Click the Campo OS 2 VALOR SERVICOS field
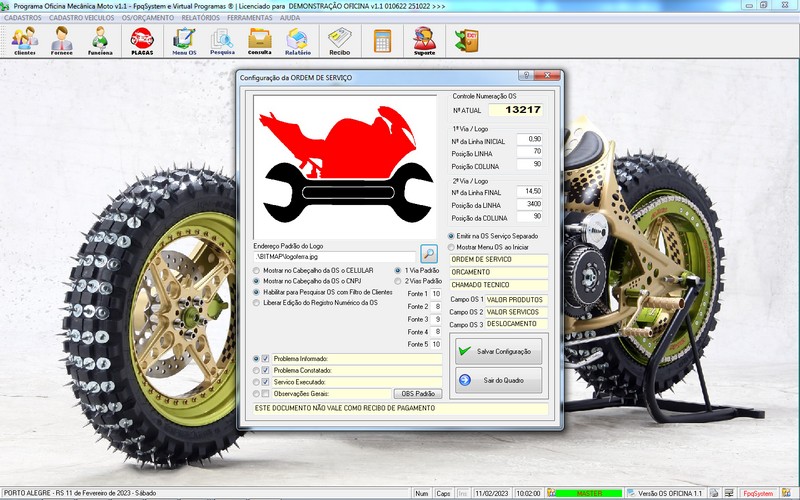Viewport: 800px width, 500px height. click(x=516, y=312)
